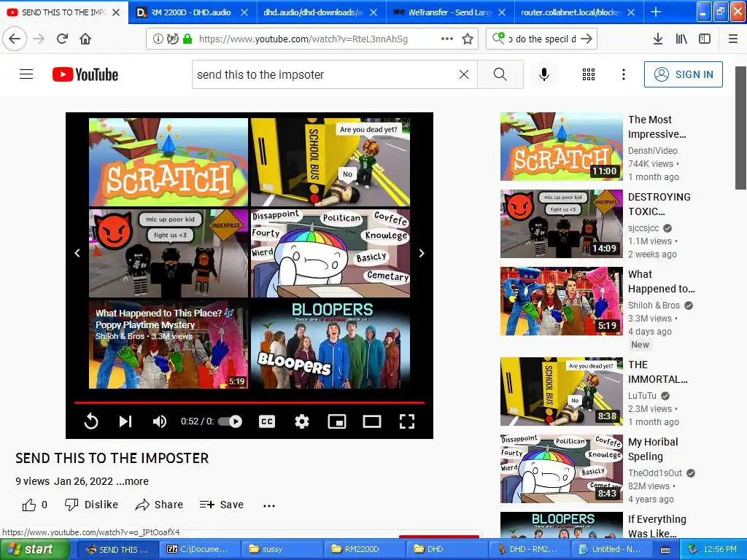Screen dimensions: 747x560
Task: Open THE IMMORTAL sidebar video
Action: click(x=562, y=392)
